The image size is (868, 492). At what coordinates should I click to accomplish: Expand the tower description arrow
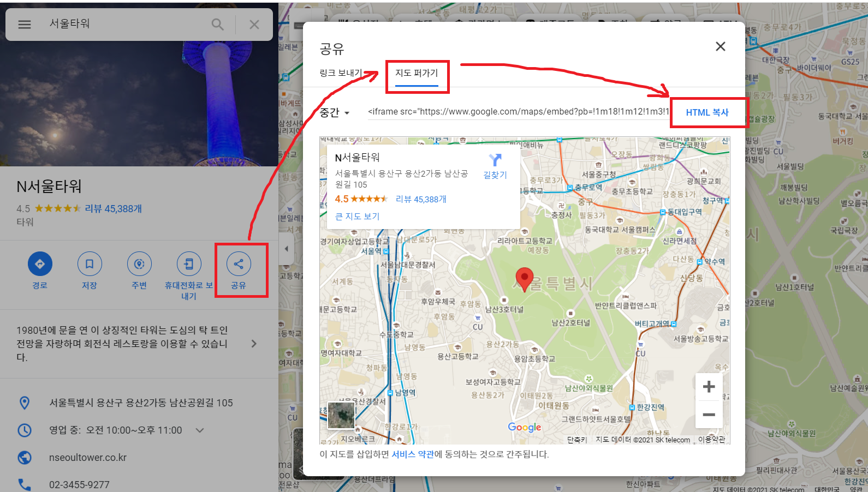pyautogui.click(x=253, y=344)
